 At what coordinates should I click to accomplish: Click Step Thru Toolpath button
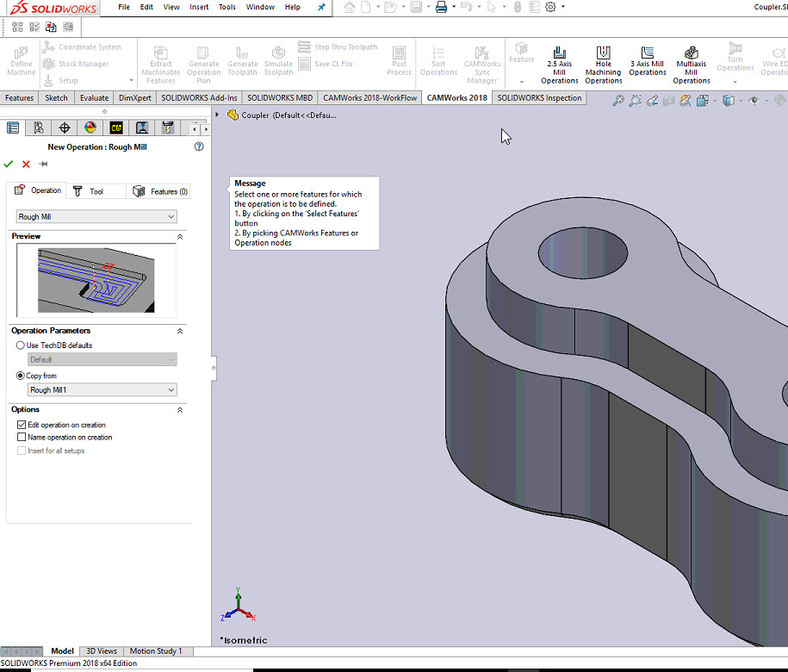click(x=338, y=47)
